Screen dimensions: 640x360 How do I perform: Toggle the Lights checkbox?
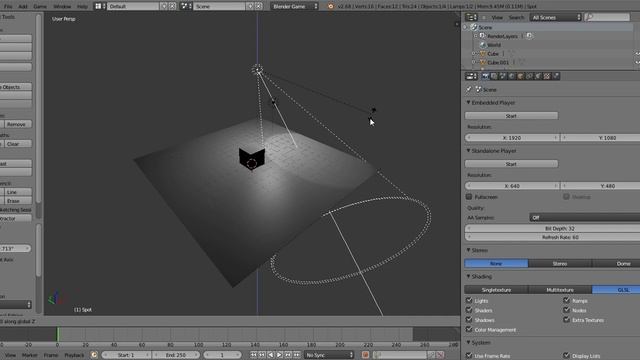click(469, 300)
